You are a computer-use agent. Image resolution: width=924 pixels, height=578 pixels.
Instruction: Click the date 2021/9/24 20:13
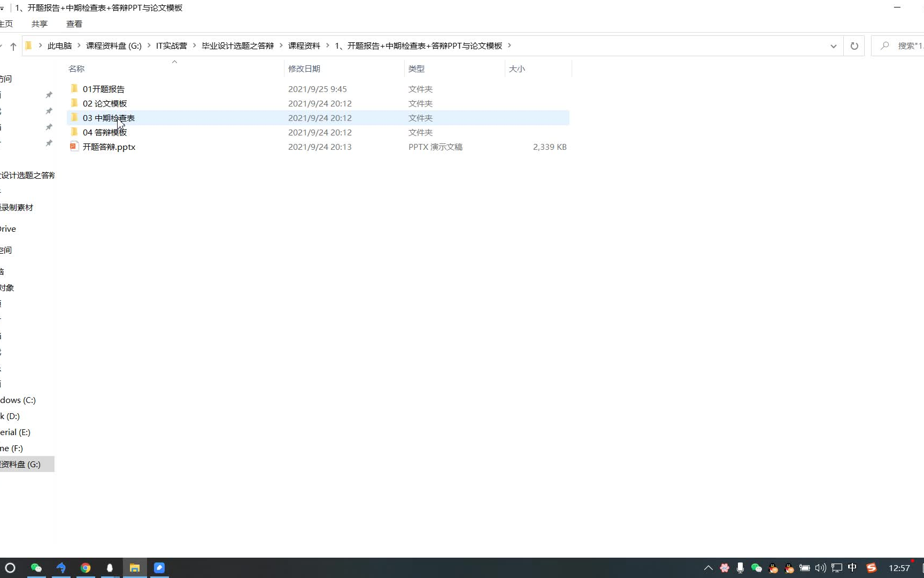point(320,147)
